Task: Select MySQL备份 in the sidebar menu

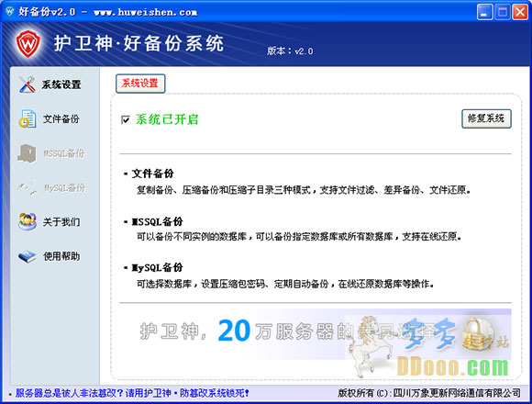Action: 64,187
